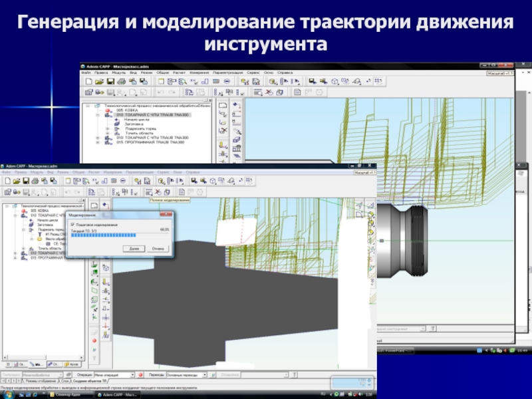Click the Open folder icon in back window
The width and height of the screenshot is (532, 399).
tap(100, 80)
